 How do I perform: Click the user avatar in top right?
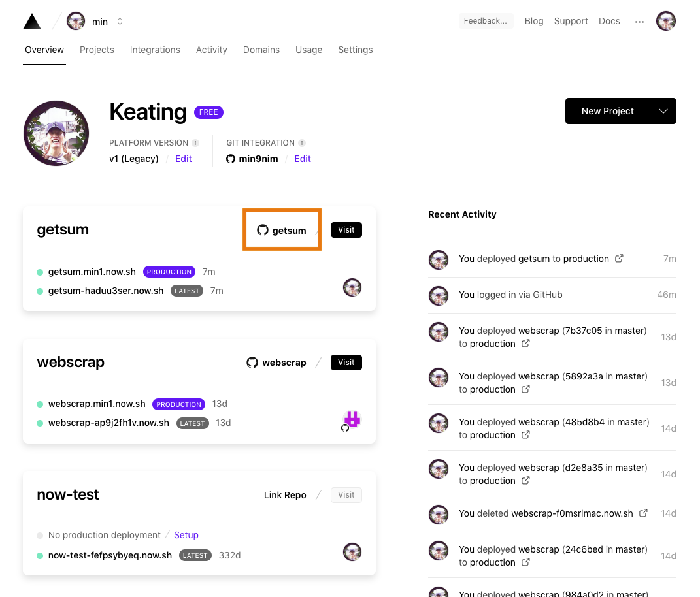tap(665, 21)
